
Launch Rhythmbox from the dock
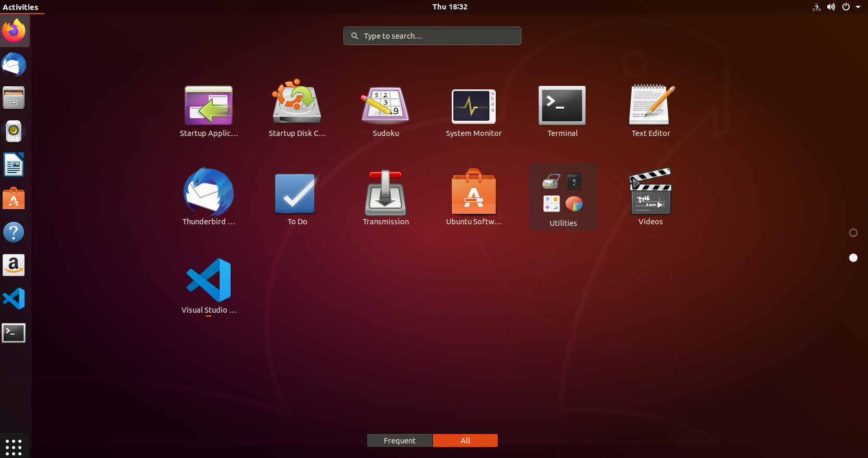pyautogui.click(x=14, y=131)
